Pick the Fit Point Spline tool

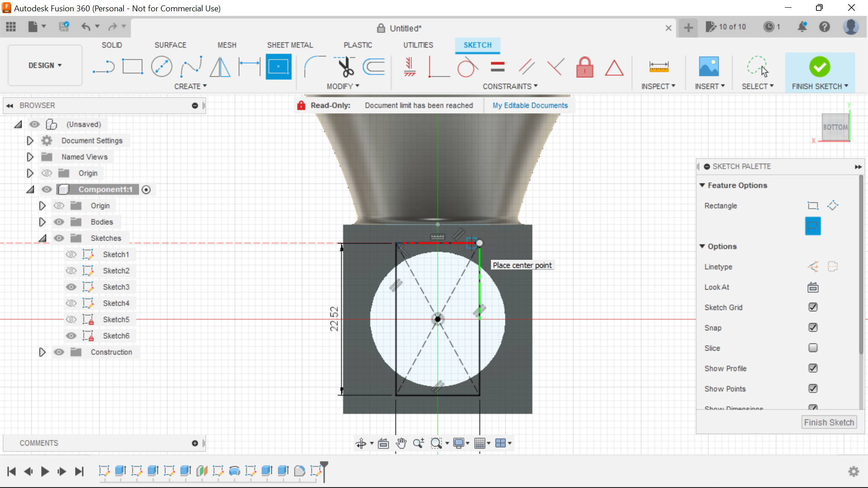[190, 66]
